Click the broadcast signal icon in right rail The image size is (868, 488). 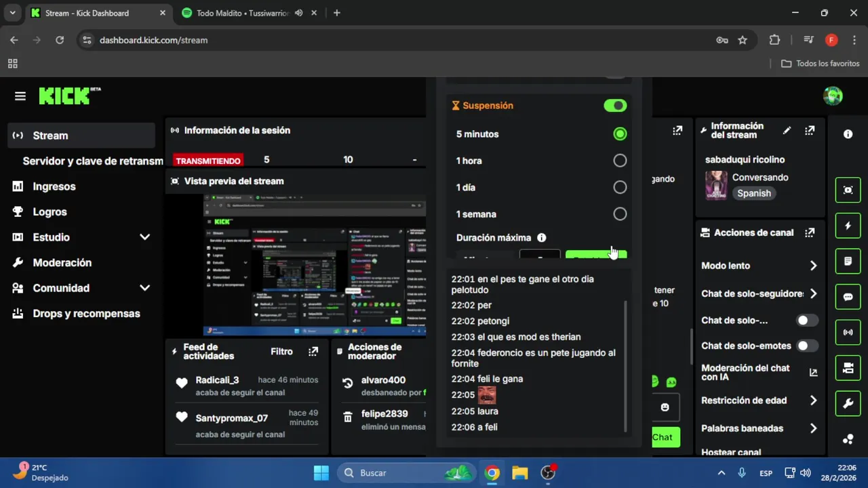[x=848, y=332]
